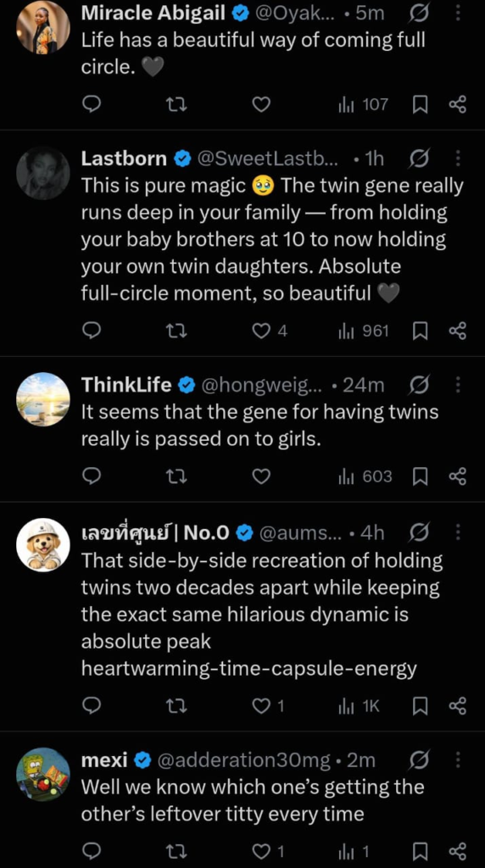View 1K analytics on No.0 tweet
Image resolution: width=485 pixels, height=868 pixels.
[359, 705]
